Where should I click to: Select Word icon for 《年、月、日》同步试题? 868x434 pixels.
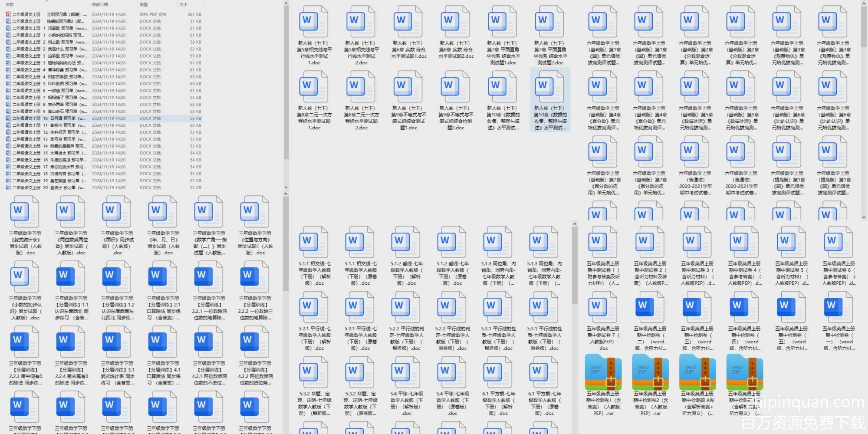tap(163, 212)
